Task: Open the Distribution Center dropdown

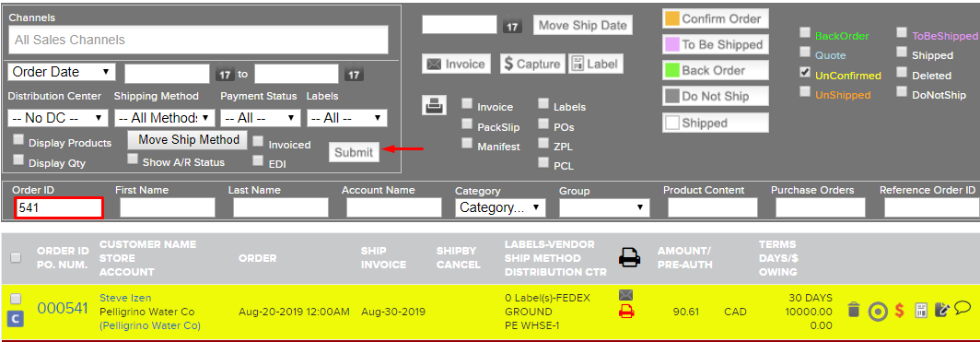Action: [57, 118]
